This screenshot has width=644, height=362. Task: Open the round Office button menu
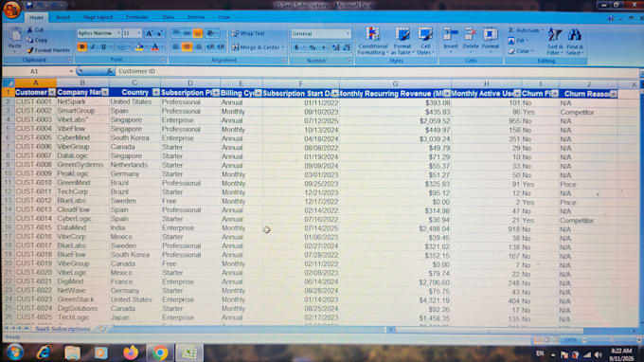pos(11,9)
